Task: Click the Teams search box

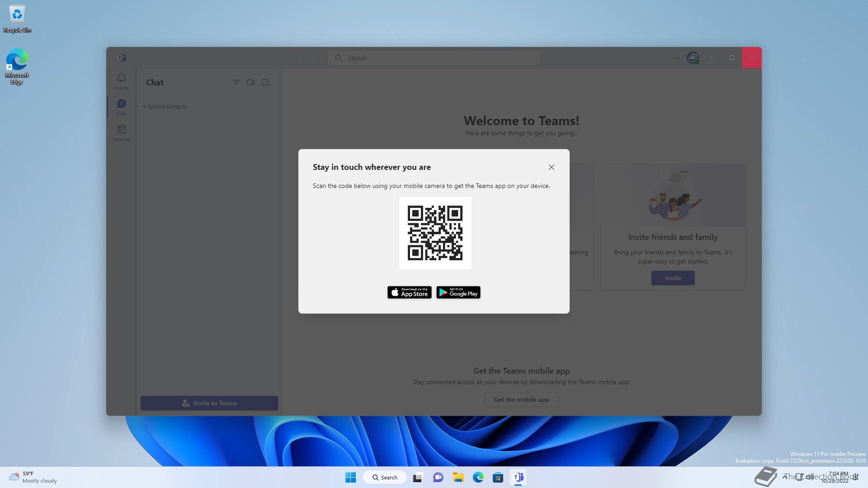Action: (434, 58)
